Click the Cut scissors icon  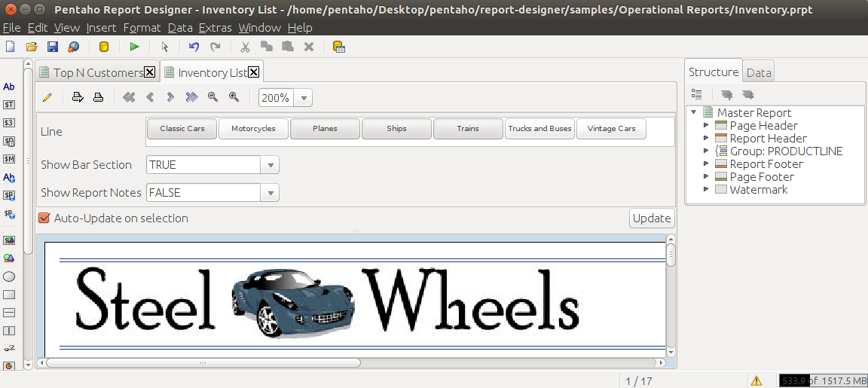pyautogui.click(x=246, y=47)
